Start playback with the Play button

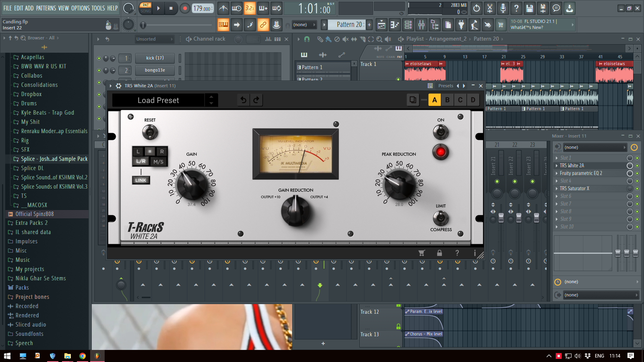[x=158, y=8]
